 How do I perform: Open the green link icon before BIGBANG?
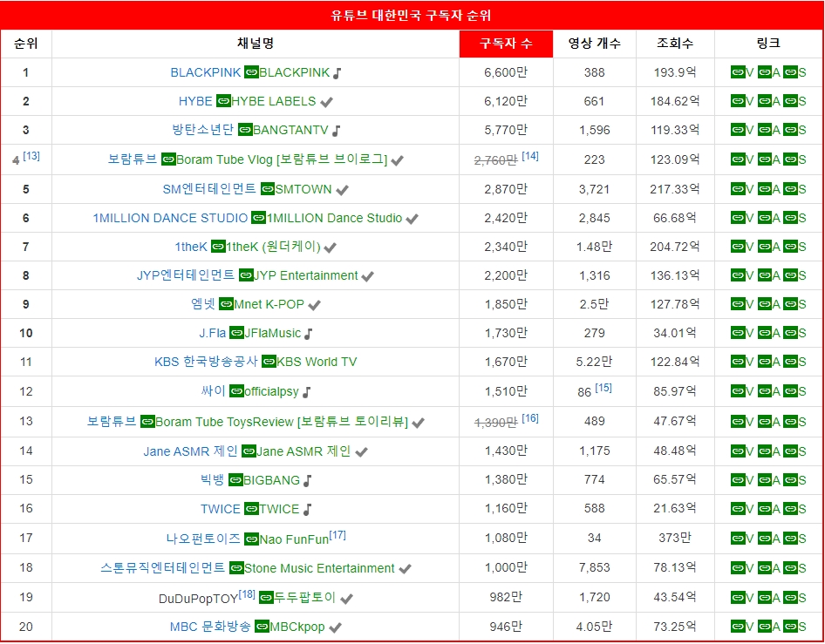click(235, 480)
